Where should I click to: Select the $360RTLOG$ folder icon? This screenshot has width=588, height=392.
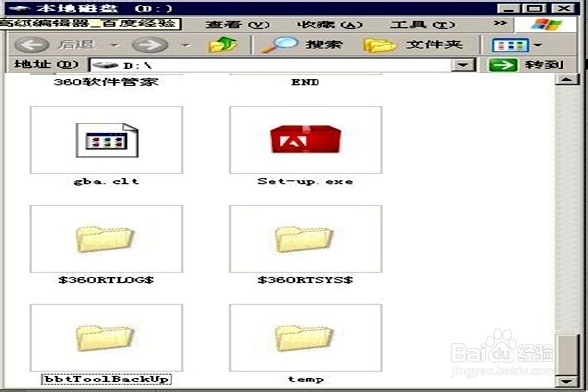[x=107, y=239]
